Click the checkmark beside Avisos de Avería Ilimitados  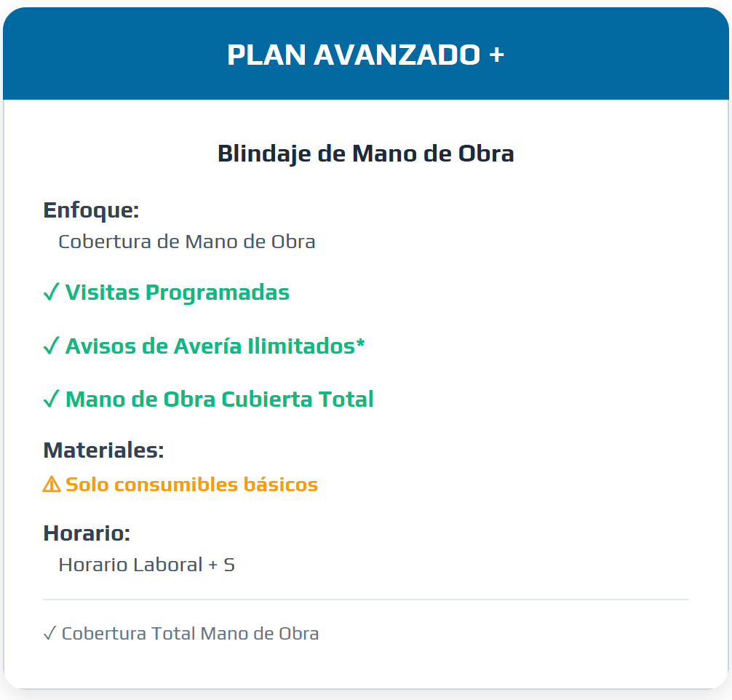(x=51, y=347)
